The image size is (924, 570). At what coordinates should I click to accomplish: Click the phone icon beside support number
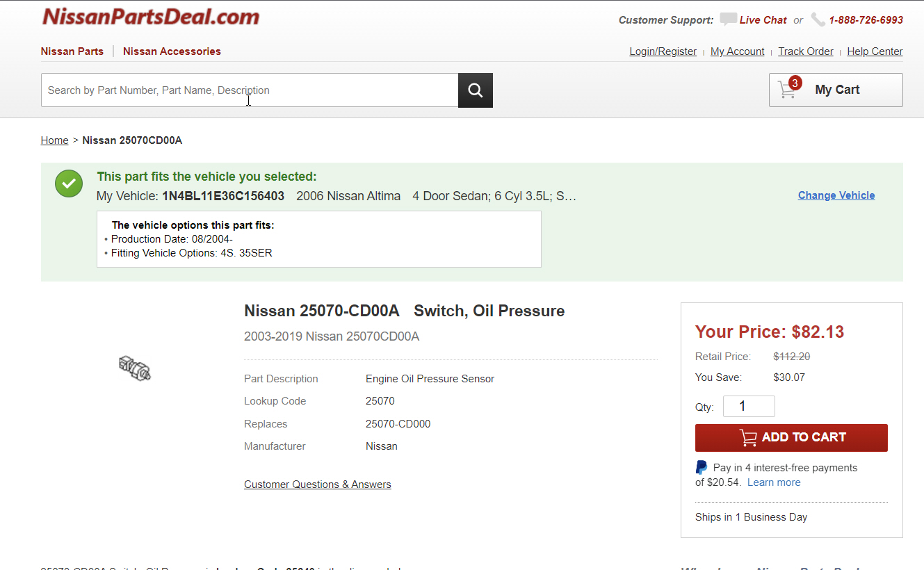pyautogui.click(x=818, y=19)
